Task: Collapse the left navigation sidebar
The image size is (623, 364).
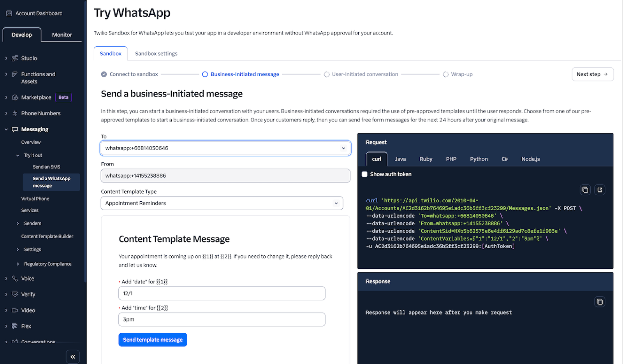Action: (73, 356)
